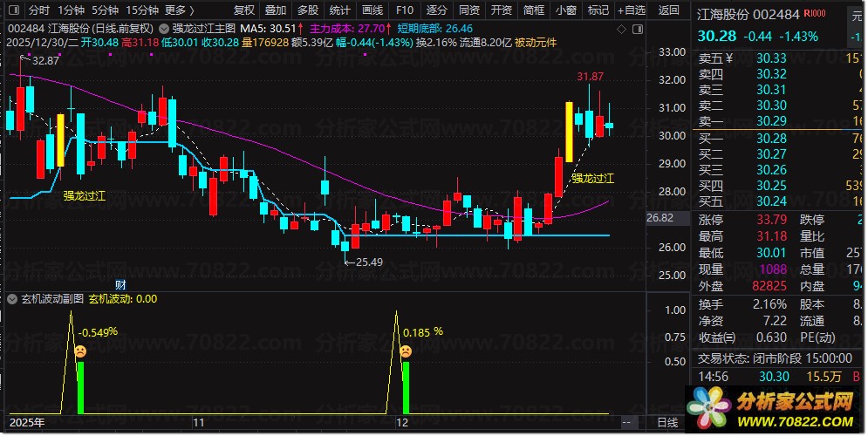The width and height of the screenshot is (868, 436).
Task: Open the 画线 drawing tool
Action: click(372, 10)
